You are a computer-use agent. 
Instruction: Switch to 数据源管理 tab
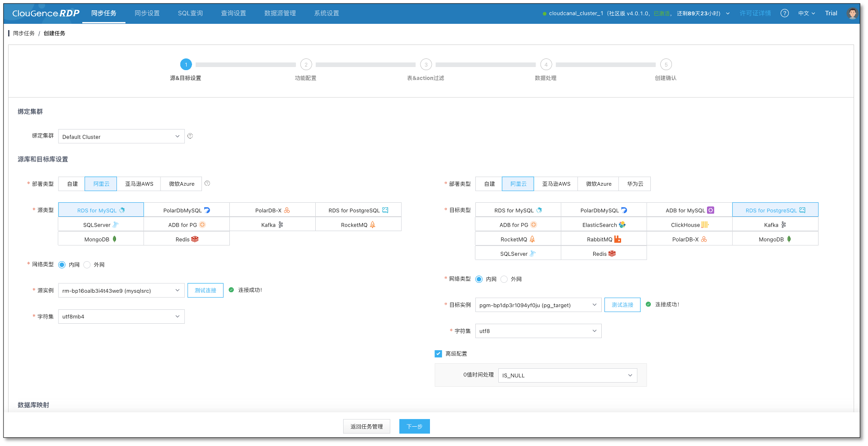(x=280, y=13)
